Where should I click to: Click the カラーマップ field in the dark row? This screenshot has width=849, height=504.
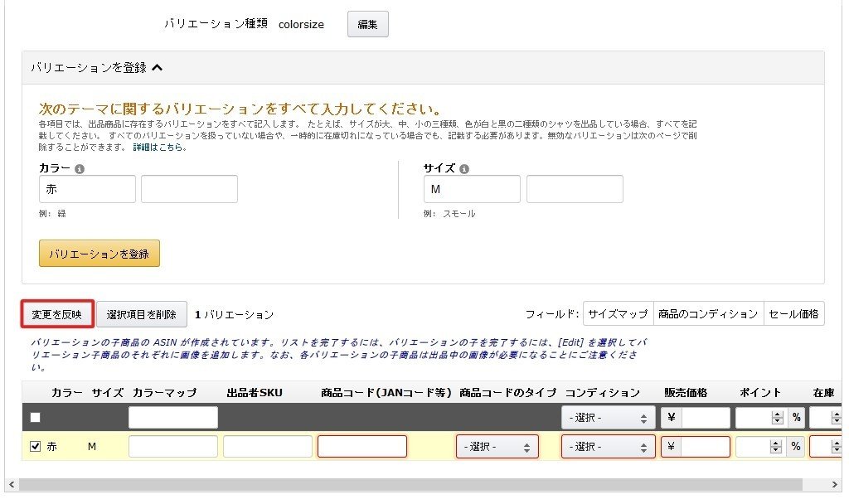pyautogui.click(x=173, y=418)
